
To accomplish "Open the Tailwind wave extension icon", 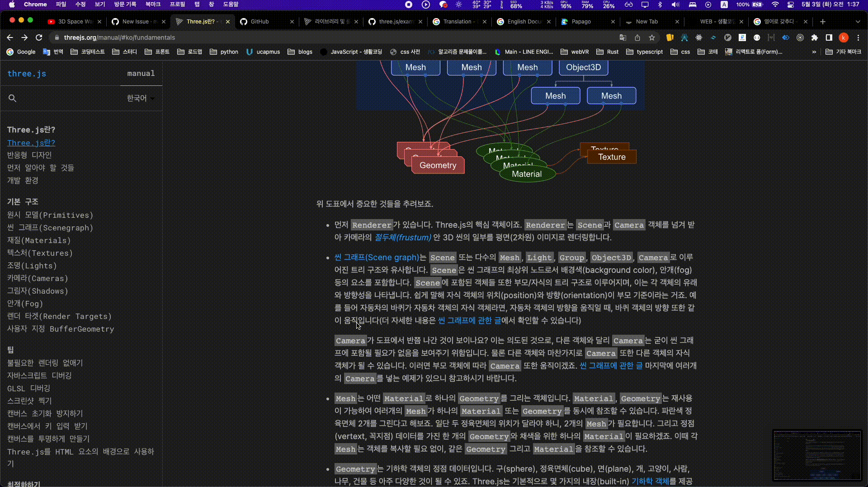I will click(x=713, y=37).
